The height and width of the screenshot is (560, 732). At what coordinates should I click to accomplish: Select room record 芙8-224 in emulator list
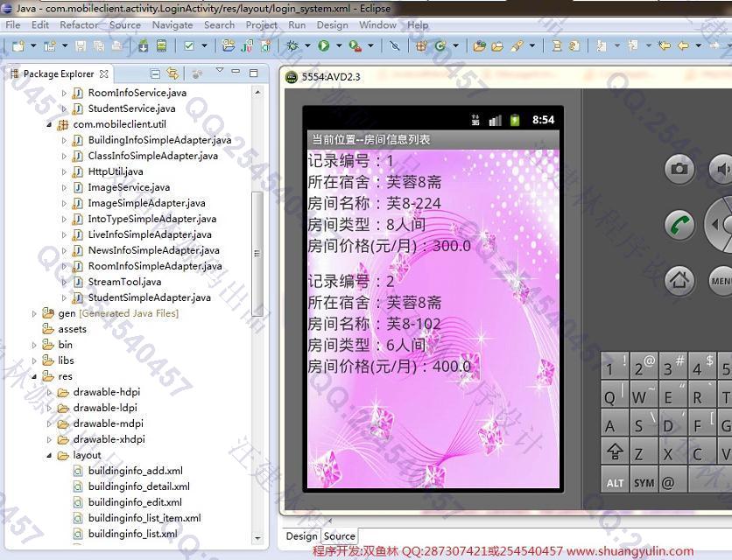click(x=433, y=203)
